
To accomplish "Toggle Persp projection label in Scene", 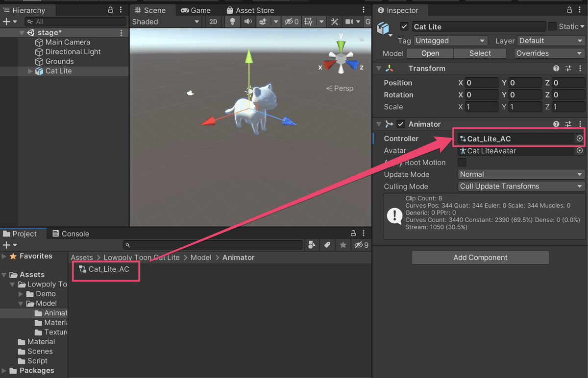I will (x=340, y=88).
